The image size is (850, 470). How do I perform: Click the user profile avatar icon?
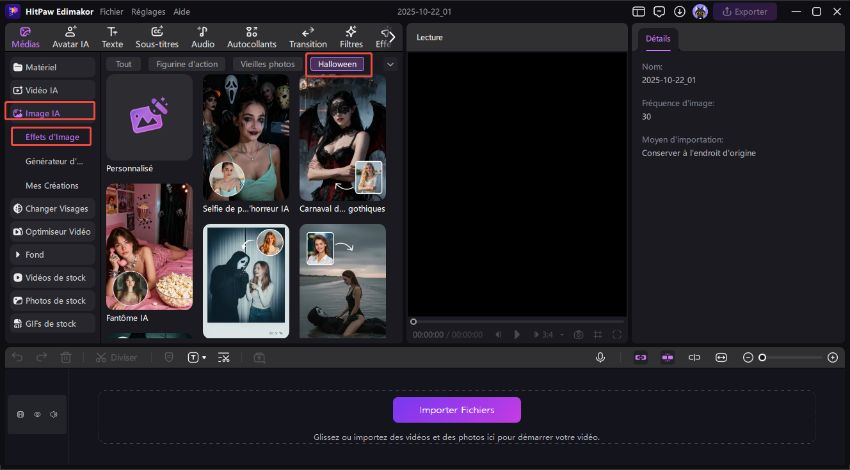click(700, 12)
